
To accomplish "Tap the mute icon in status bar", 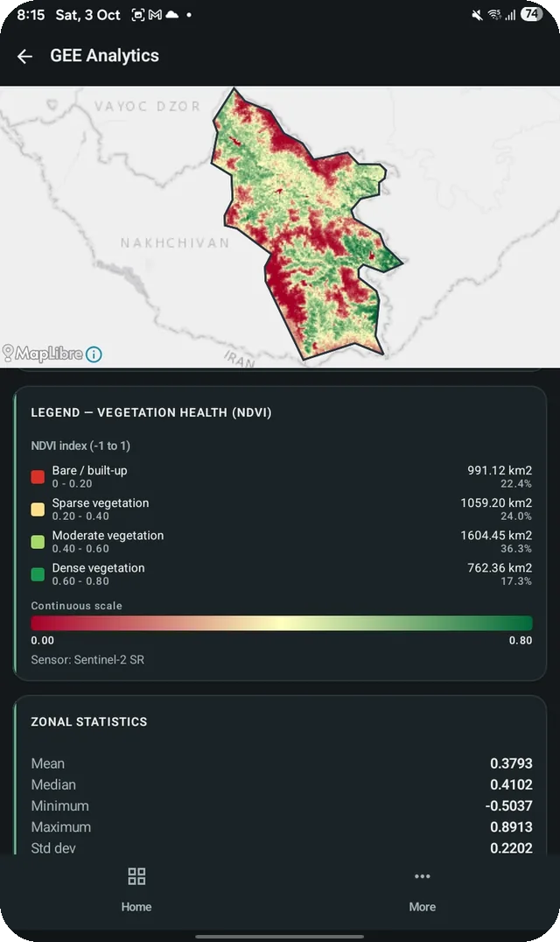I will [x=477, y=15].
